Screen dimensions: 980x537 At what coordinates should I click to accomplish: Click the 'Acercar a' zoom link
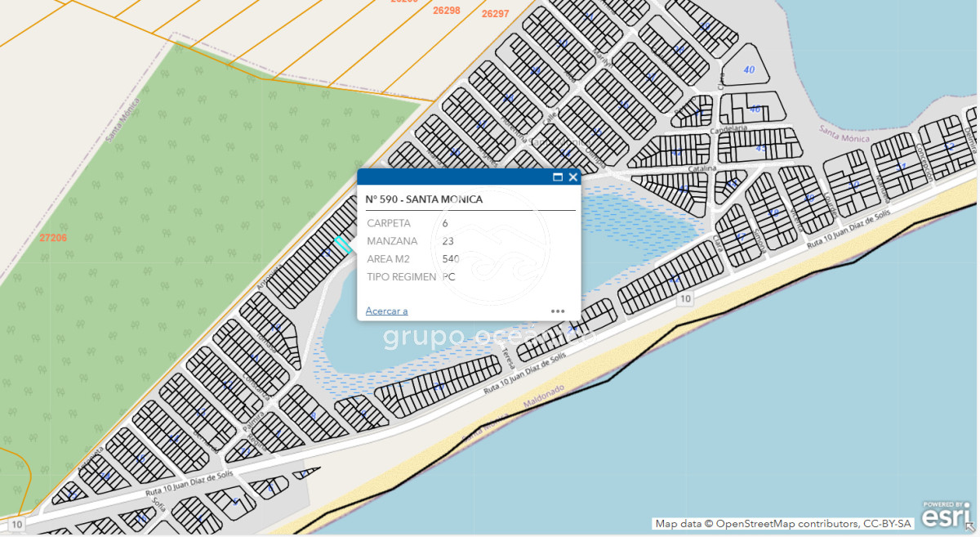point(386,311)
